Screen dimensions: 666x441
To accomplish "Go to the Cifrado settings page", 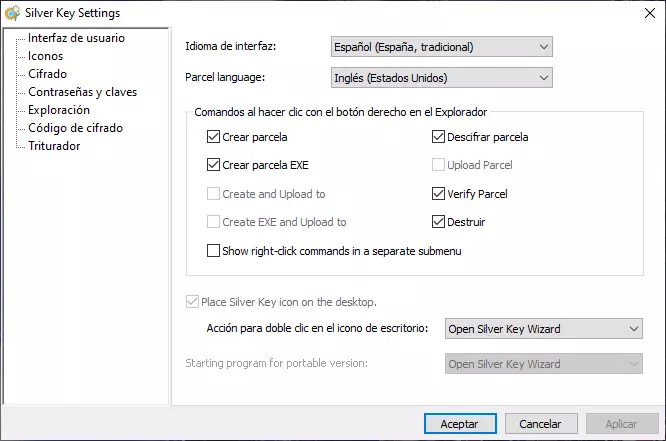I will (x=47, y=74).
